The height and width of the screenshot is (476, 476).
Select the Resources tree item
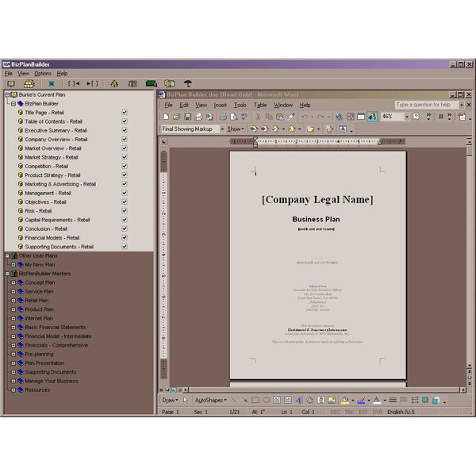tap(37, 390)
